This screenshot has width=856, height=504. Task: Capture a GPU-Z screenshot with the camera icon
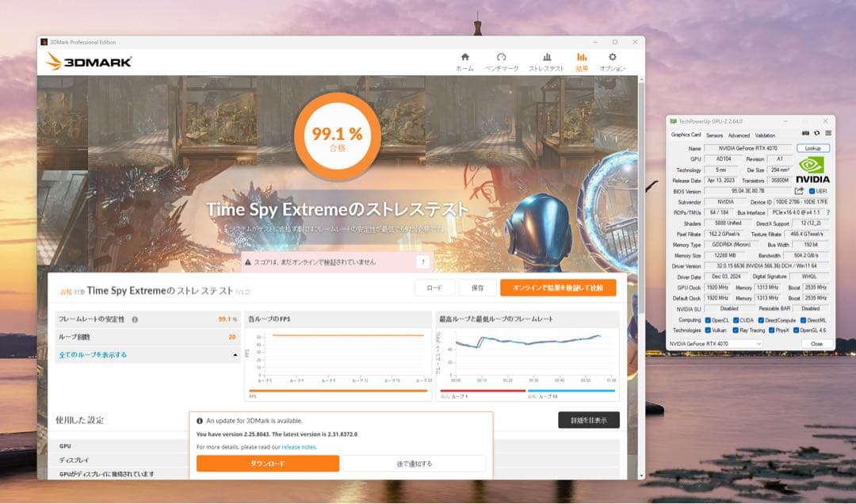pos(806,134)
